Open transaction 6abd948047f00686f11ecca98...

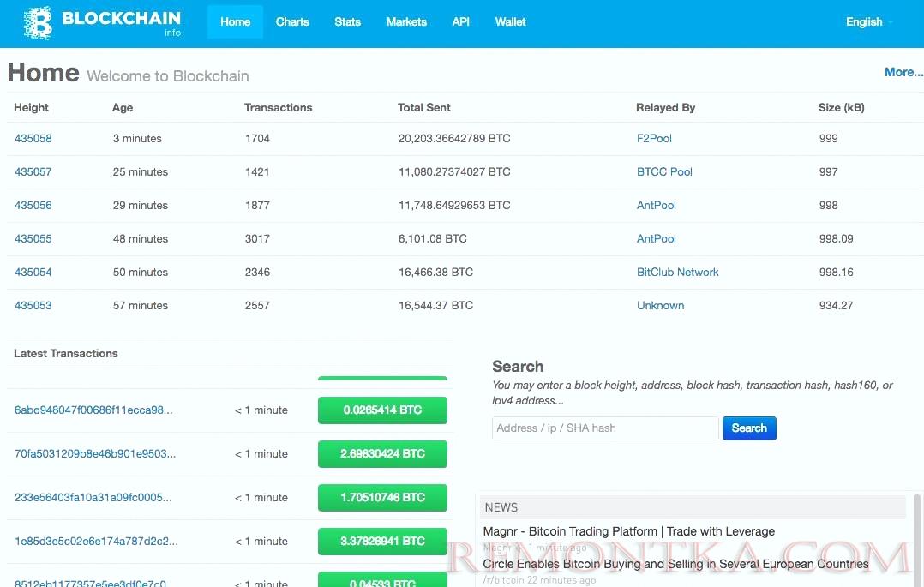coord(93,410)
